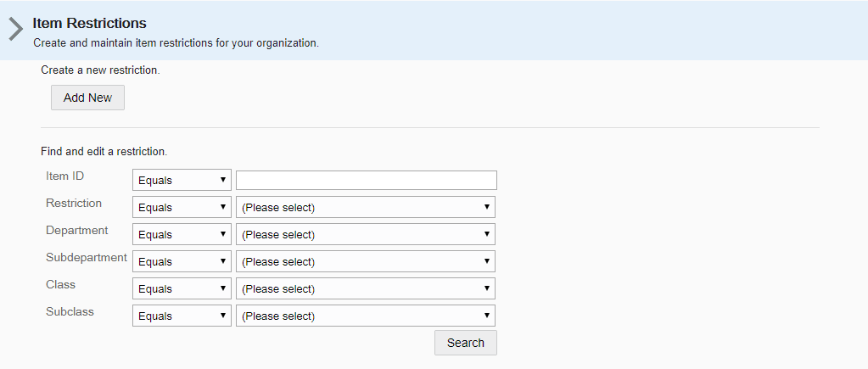Viewport: 868px width, 369px height.
Task: Click the Item Restrictions page heading
Action: click(90, 23)
